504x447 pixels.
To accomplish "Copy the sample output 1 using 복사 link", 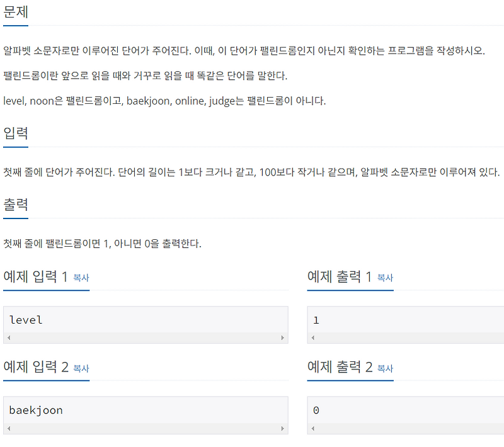I will [385, 278].
